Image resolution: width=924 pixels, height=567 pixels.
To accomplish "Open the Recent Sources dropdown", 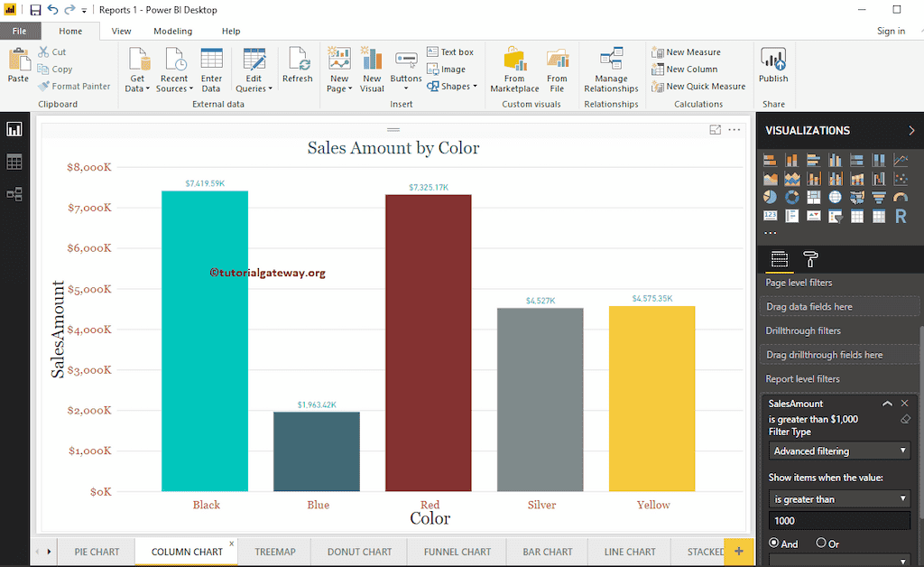I will click(174, 70).
